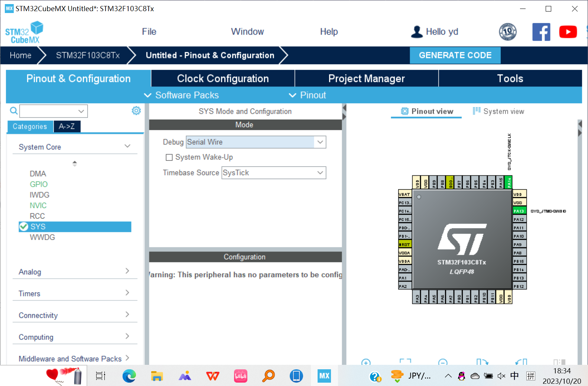Click the zoom in icon below the chip
Viewport: 588px width, 386px height.
tap(366, 362)
